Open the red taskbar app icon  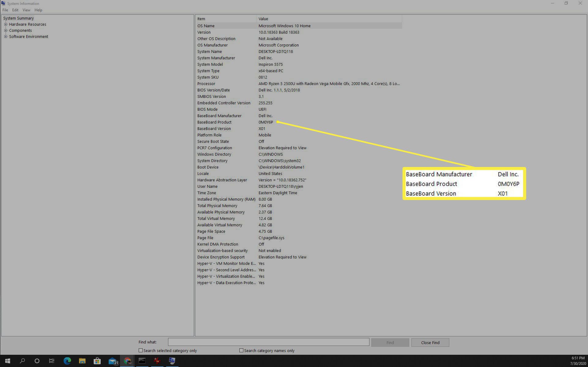(x=157, y=361)
